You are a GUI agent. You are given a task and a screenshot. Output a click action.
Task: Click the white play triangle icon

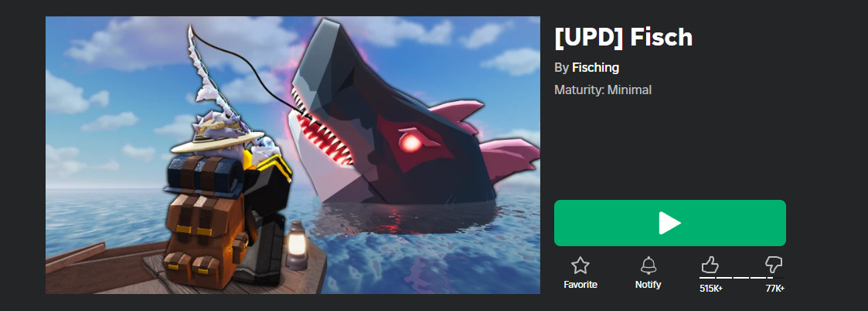coord(670,223)
